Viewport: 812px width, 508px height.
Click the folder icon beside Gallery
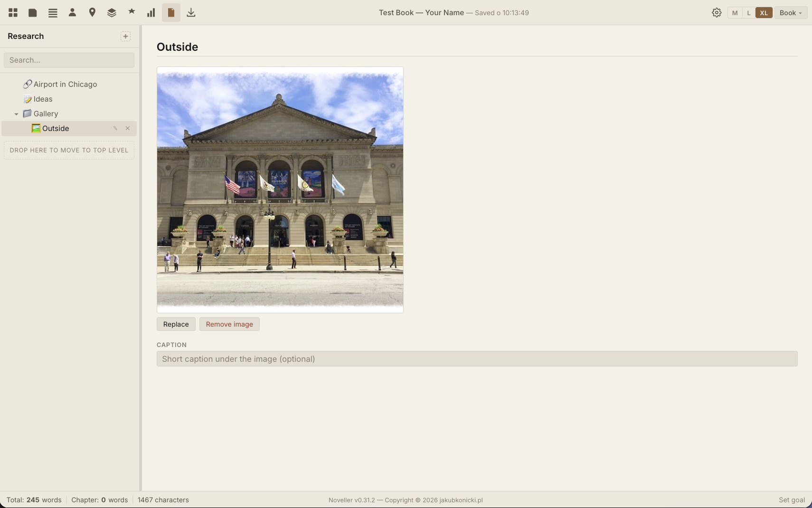coord(27,113)
